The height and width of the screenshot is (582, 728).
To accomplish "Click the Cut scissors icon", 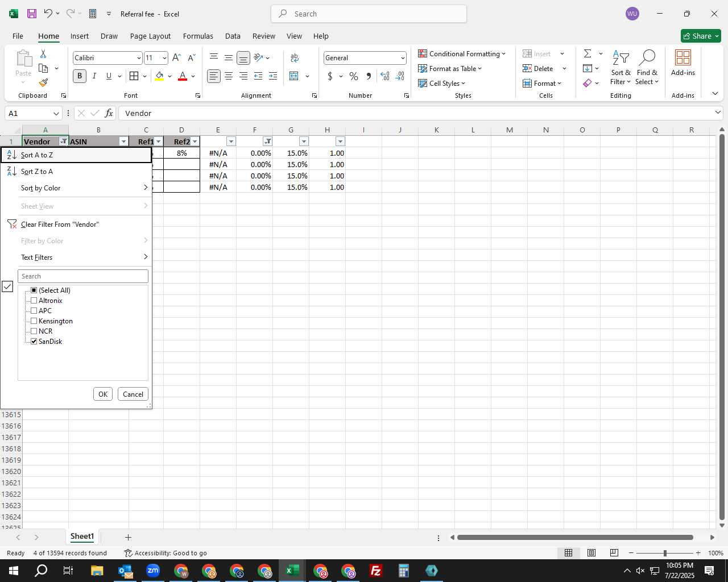I will 43,53.
